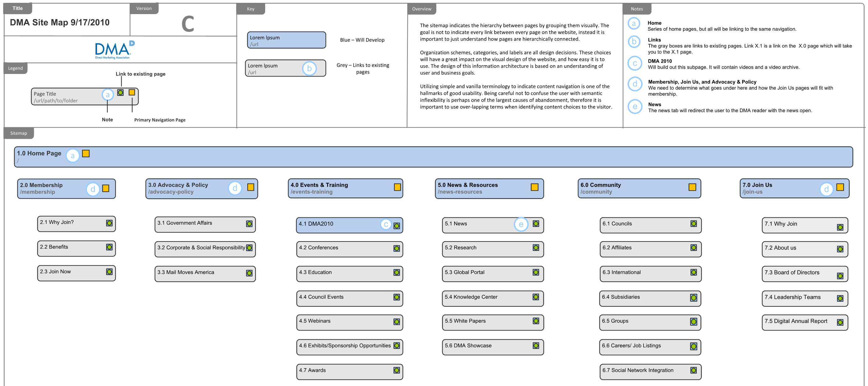Open the 4.0 Events & Training box
Image resolution: width=868 pixels, height=386 pixels.
point(345,188)
